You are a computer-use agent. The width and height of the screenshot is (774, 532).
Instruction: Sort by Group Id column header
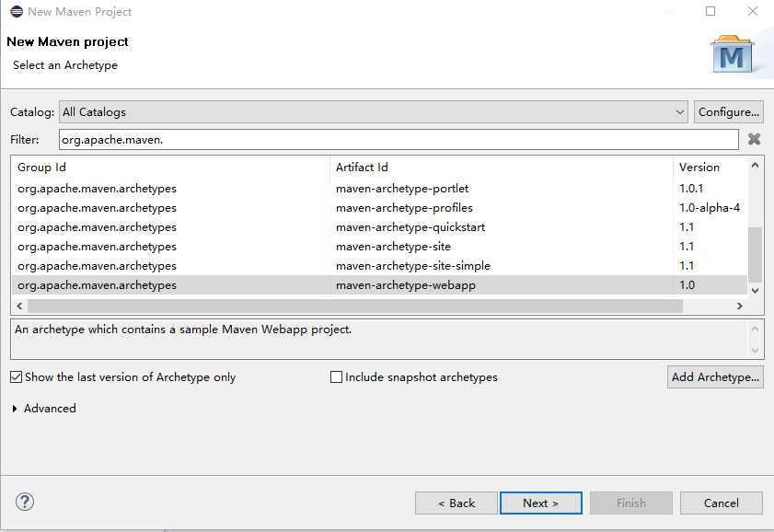tap(171, 168)
